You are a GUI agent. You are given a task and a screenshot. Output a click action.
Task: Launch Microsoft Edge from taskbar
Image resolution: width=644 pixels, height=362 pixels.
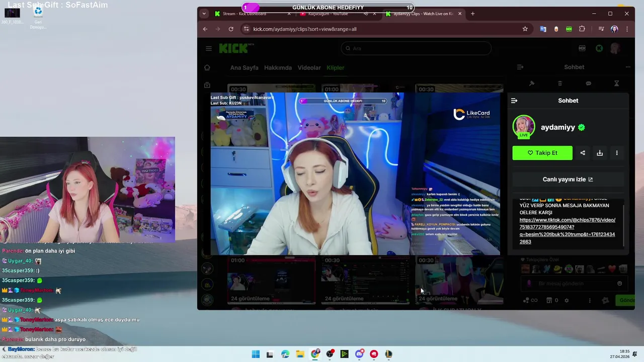(285, 354)
